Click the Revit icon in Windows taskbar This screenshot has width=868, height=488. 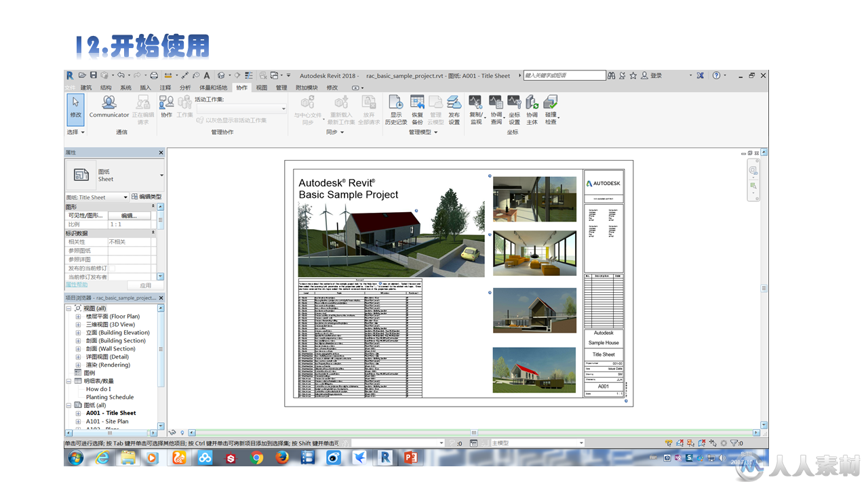point(384,458)
